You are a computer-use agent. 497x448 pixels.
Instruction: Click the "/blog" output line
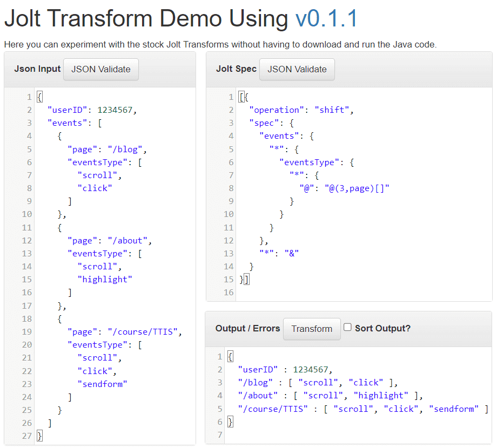click(x=318, y=383)
